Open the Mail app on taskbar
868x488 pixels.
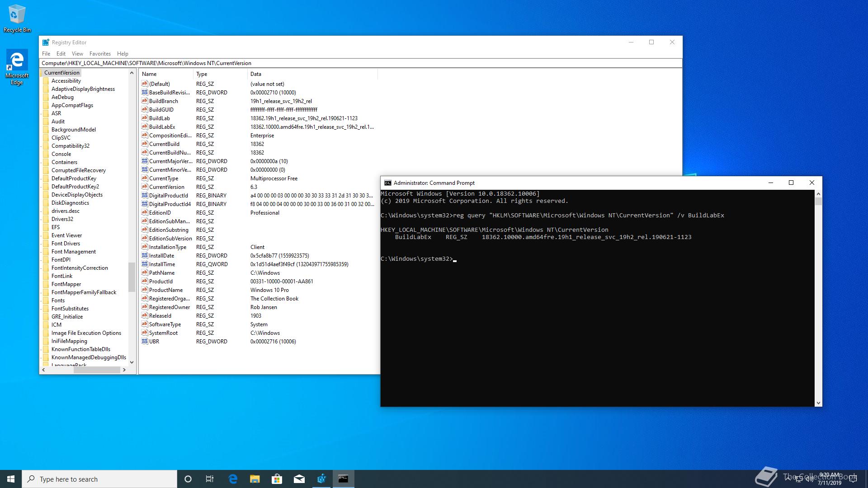299,479
